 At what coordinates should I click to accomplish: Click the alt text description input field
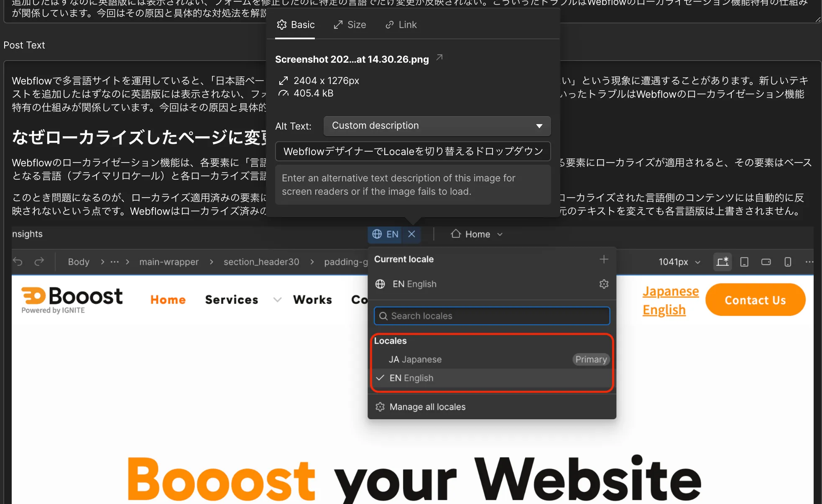pos(413,151)
